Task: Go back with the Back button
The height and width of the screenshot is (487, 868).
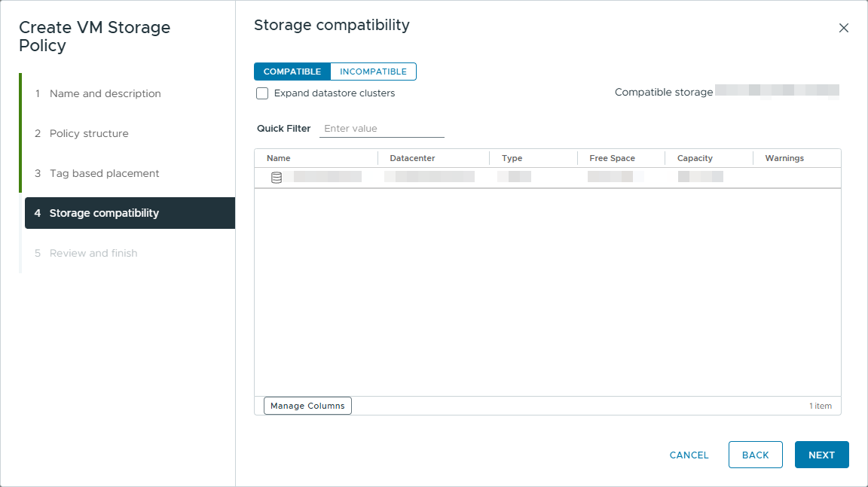Action: click(x=755, y=455)
